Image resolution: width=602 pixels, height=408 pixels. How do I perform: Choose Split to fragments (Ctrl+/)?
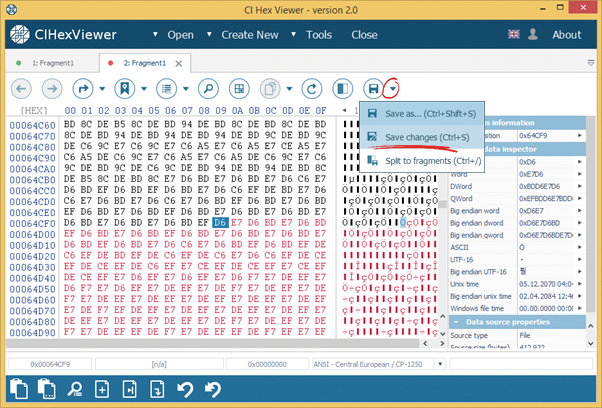pos(422,161)
